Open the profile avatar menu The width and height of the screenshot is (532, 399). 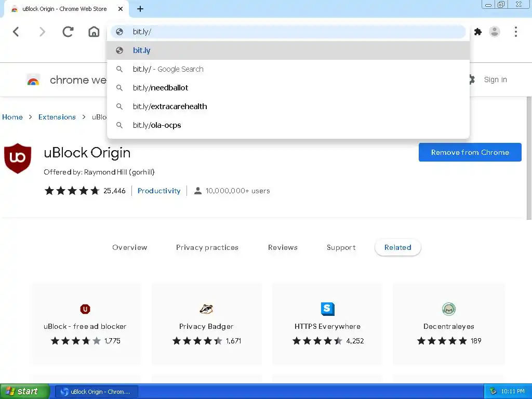tap(495, 32)
